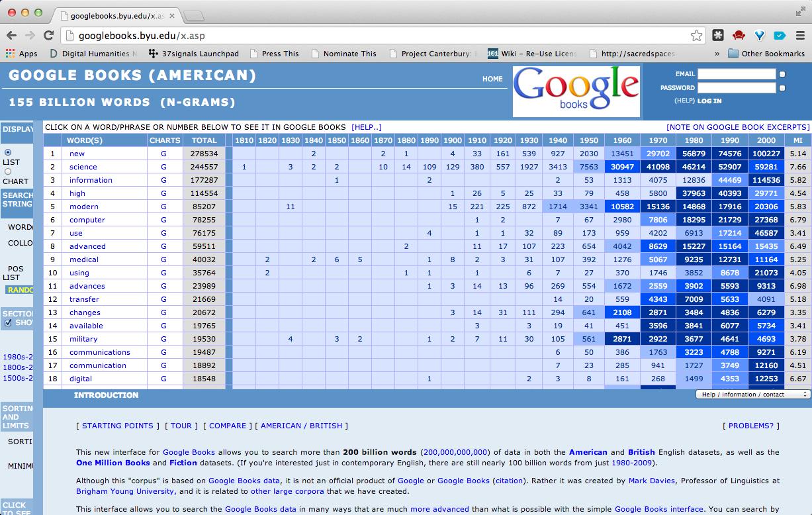Image resolution: width=812 pixels, height=515 pixels.
Task: Open the Other Bookmarks folder
Action: pyautogui.click(x=766, y=54)
